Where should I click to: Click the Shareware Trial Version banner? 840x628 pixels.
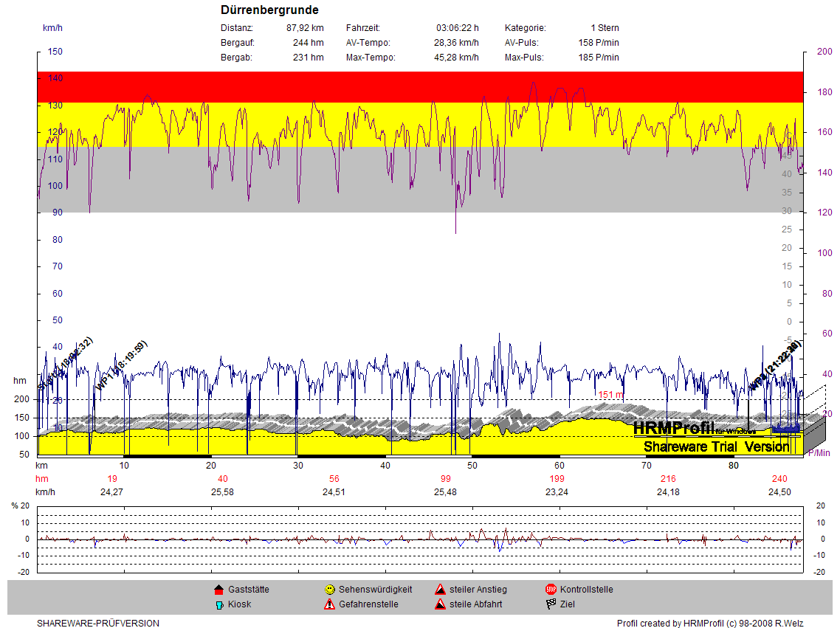716,446
